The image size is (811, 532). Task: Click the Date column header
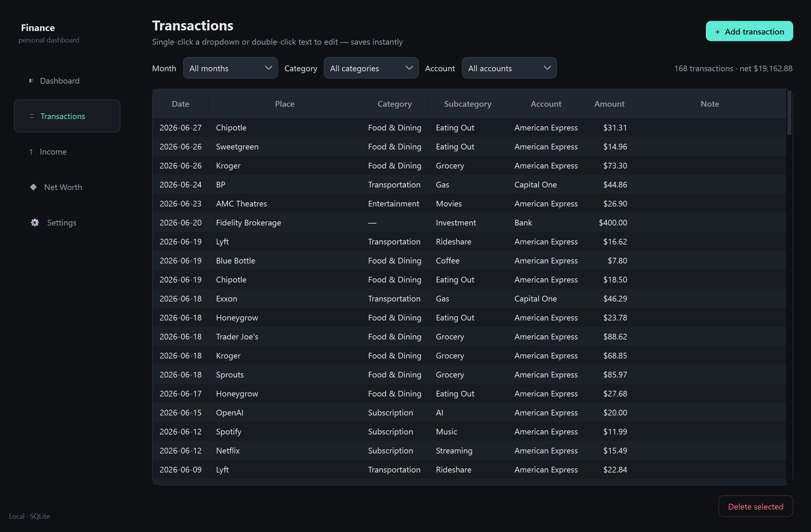pyautogui.click(x=181, y=104)
